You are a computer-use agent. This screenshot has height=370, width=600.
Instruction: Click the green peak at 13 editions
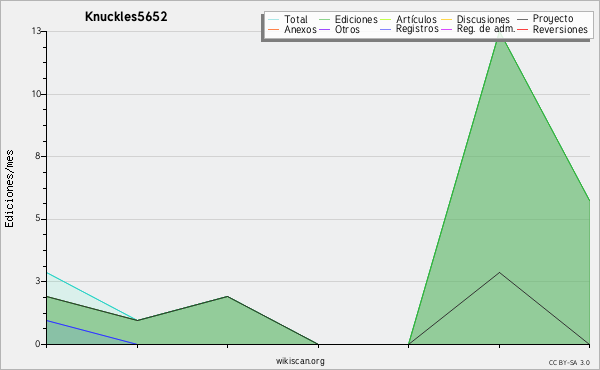(x=499, y=33)
